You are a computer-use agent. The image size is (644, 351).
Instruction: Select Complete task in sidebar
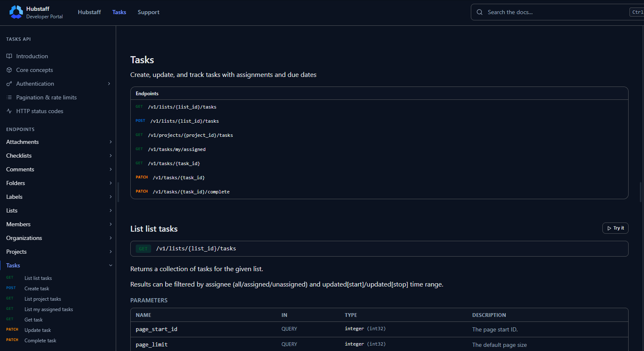40,341
